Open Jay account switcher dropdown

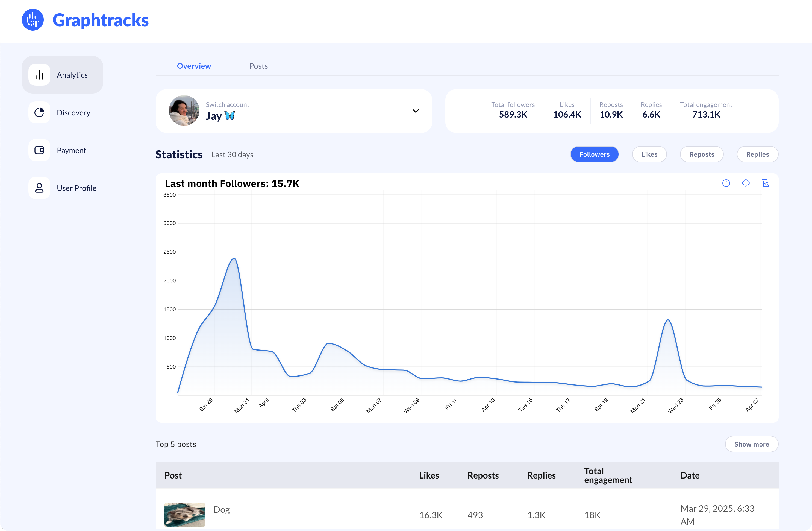tap(293, 111)
